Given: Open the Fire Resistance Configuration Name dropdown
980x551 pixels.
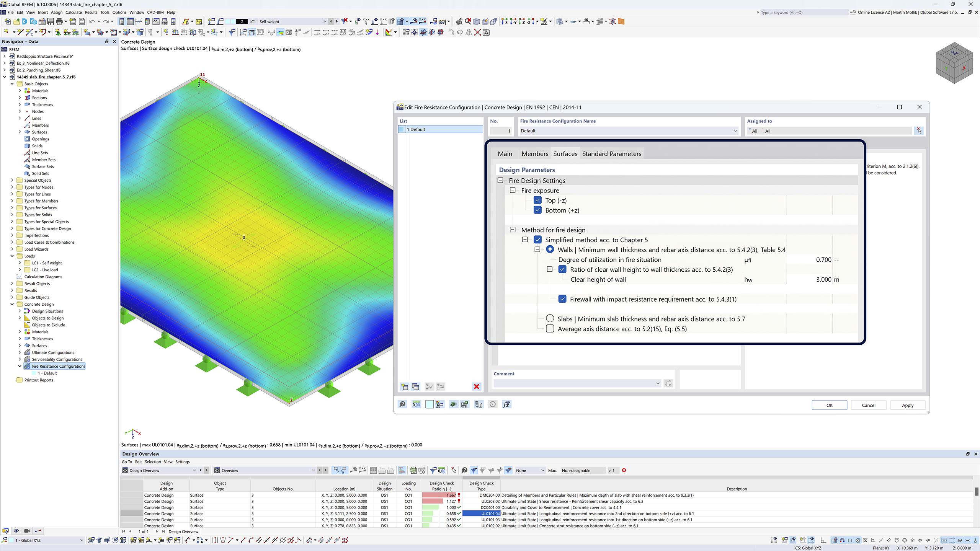Looking at the screenshot, I should (735, 130).
